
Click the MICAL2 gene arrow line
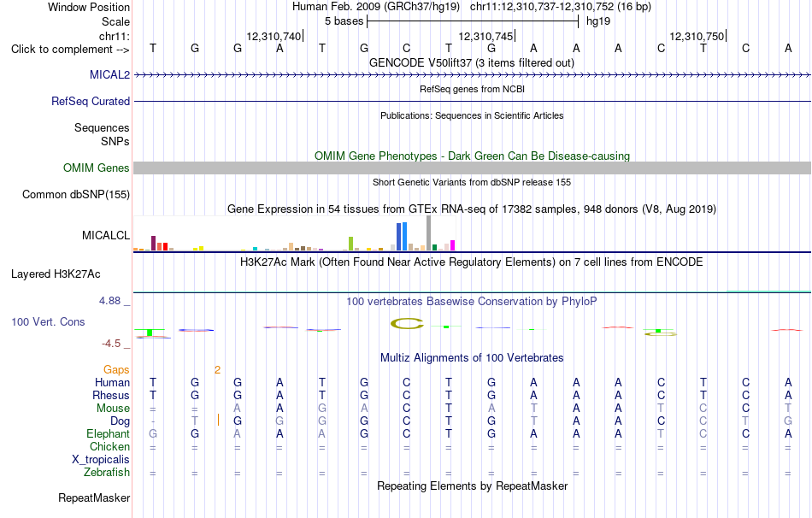[472, 75]
